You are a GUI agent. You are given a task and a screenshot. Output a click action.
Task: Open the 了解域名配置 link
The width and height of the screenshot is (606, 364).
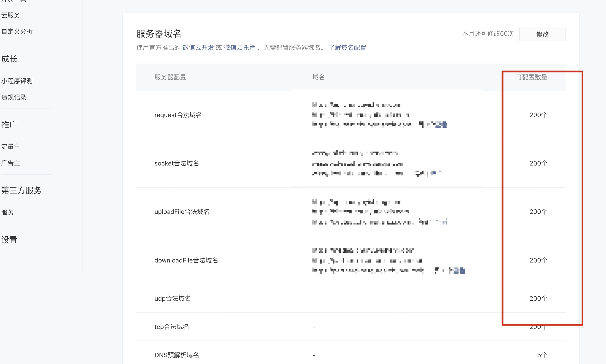347,47
